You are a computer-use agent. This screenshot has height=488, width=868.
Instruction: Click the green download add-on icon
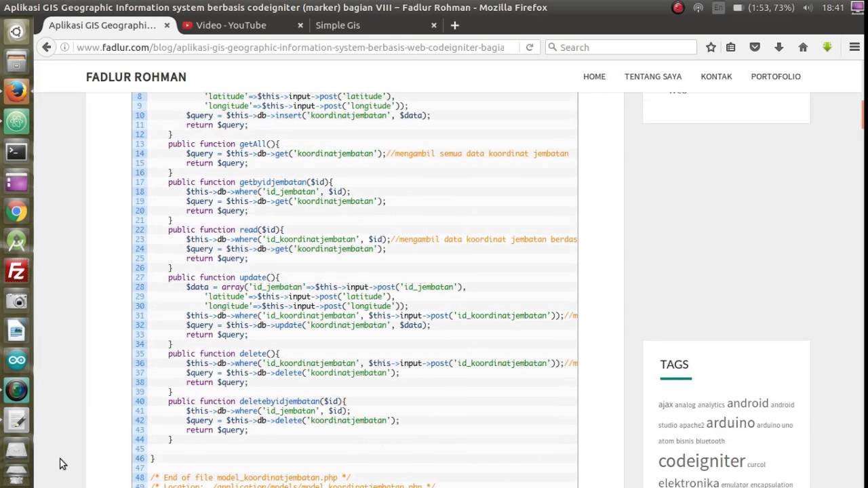click(x=827, y=47)
